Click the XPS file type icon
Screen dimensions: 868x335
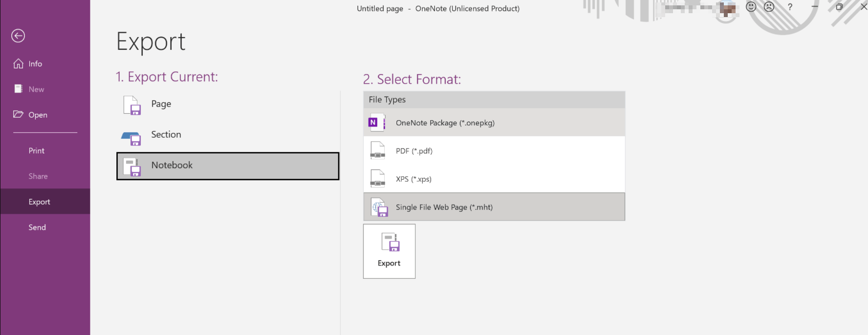377,179
